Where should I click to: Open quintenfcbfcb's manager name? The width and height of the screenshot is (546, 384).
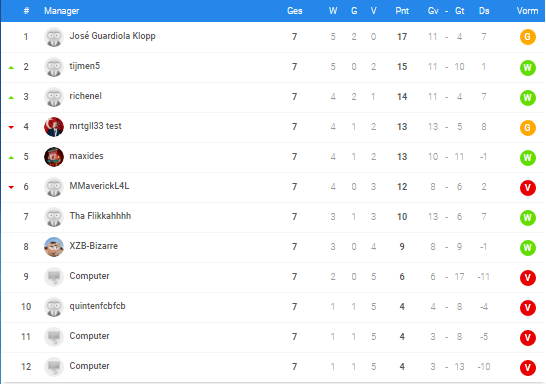98,306
